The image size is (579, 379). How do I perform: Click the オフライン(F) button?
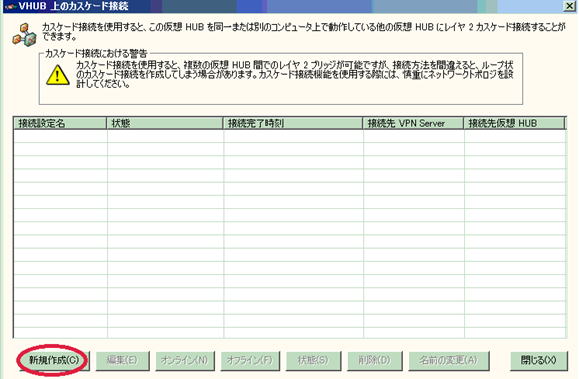250,361
